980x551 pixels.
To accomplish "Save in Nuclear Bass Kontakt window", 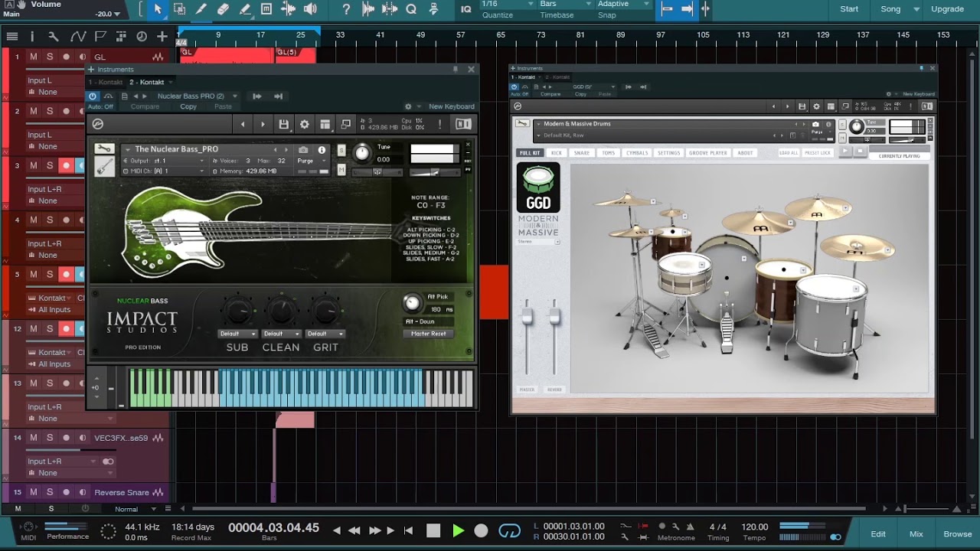I will tap(284, 124).
